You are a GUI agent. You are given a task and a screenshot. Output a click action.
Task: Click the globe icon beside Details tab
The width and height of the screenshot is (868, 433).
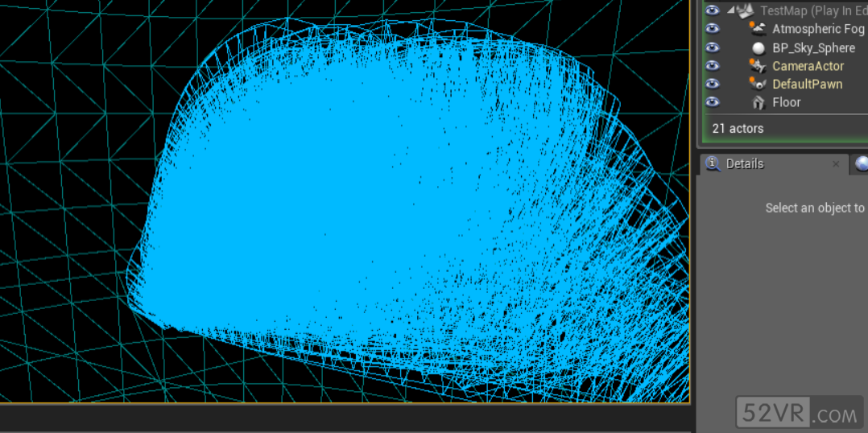pyautogui.click(x=862, y=163)
